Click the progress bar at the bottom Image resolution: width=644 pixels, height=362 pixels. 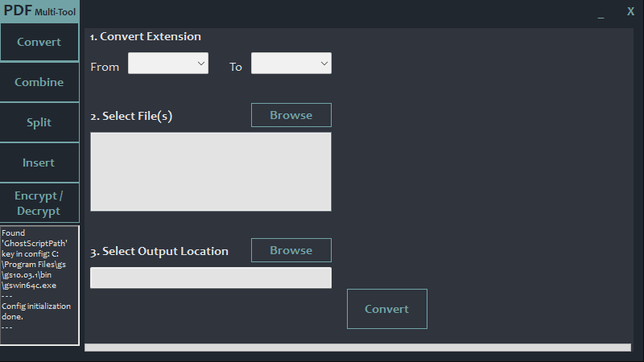357,348
